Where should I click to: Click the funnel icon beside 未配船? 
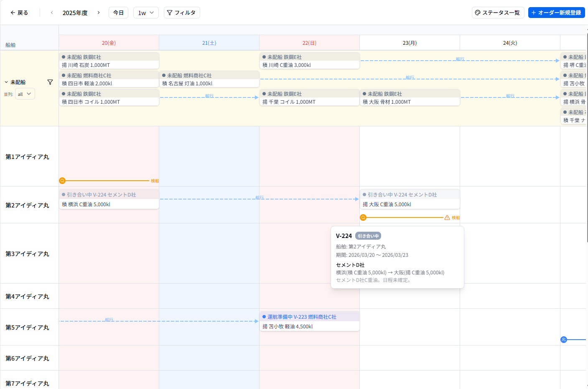tap(50, 82)
